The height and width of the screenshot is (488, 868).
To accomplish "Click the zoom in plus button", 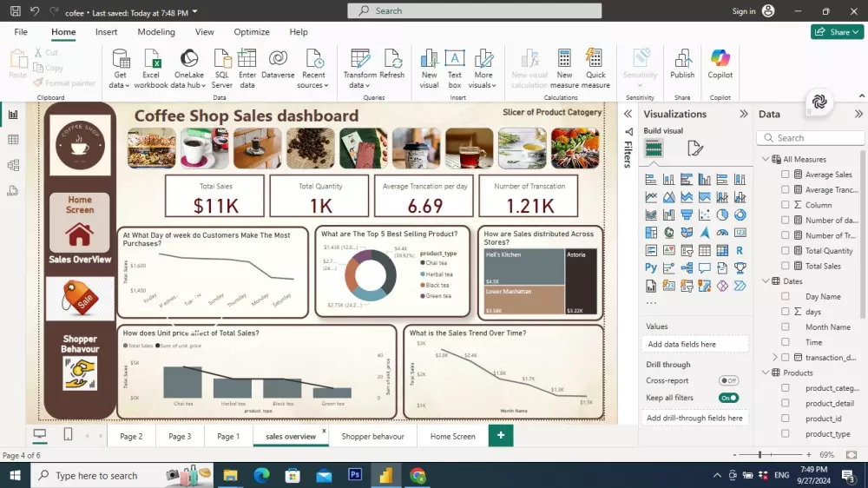I will coord(808,455).
